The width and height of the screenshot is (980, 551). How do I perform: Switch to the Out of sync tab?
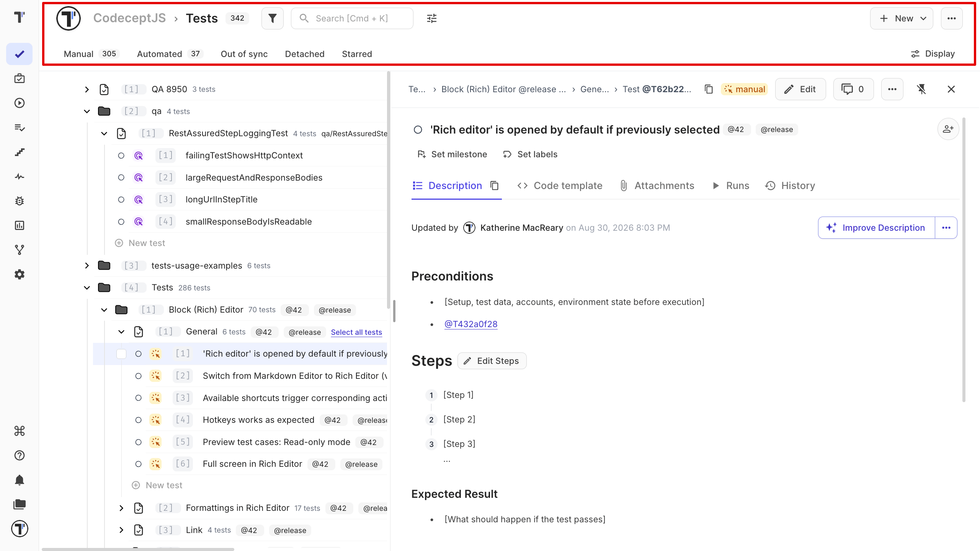click(x=244, y=54)
